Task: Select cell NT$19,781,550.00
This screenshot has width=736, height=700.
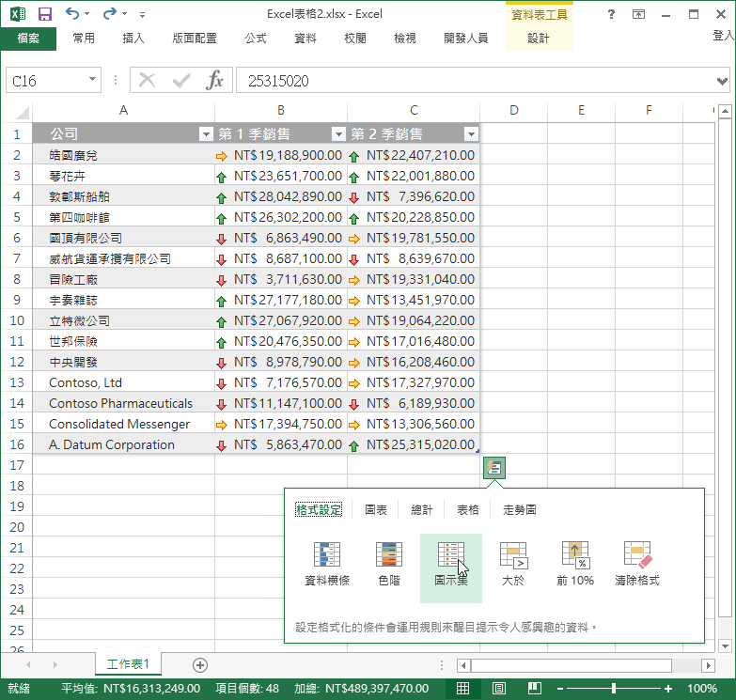Action: pyautogui.click(x=414, y=239)
